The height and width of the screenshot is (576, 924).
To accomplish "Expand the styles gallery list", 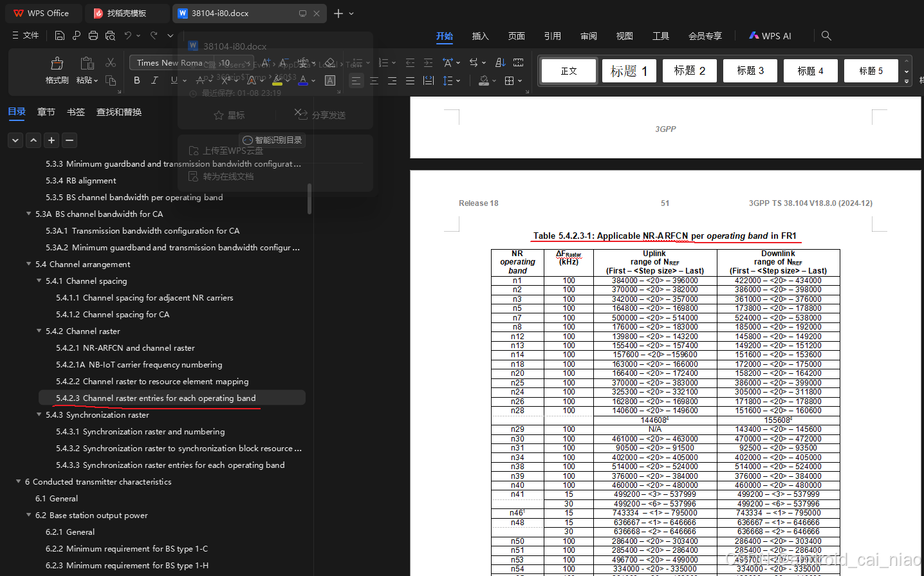I will click(907, 81).
